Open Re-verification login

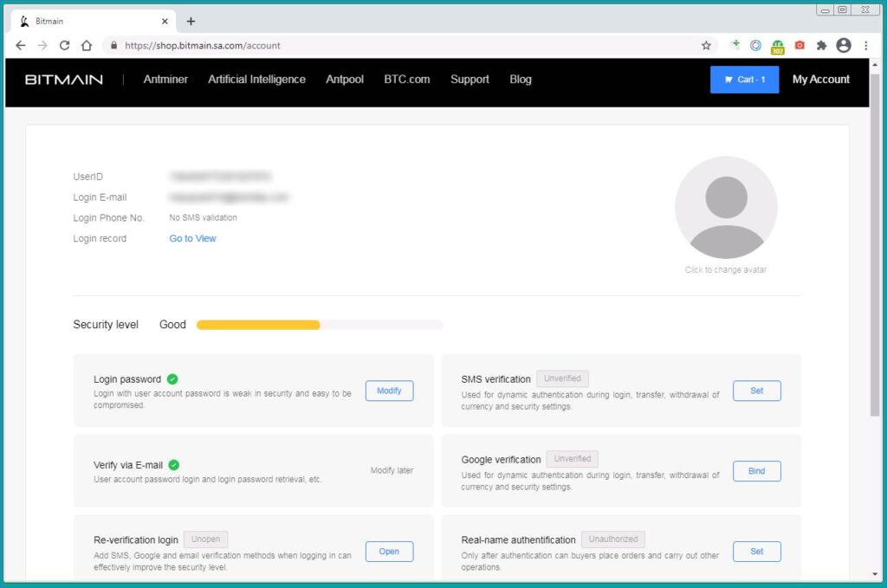[x=389, y=552]
